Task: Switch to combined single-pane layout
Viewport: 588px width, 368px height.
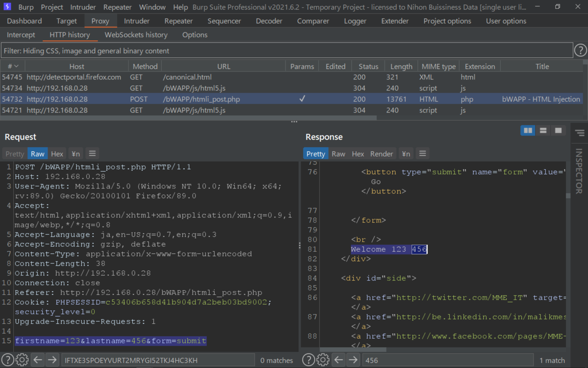Action: 558,131
